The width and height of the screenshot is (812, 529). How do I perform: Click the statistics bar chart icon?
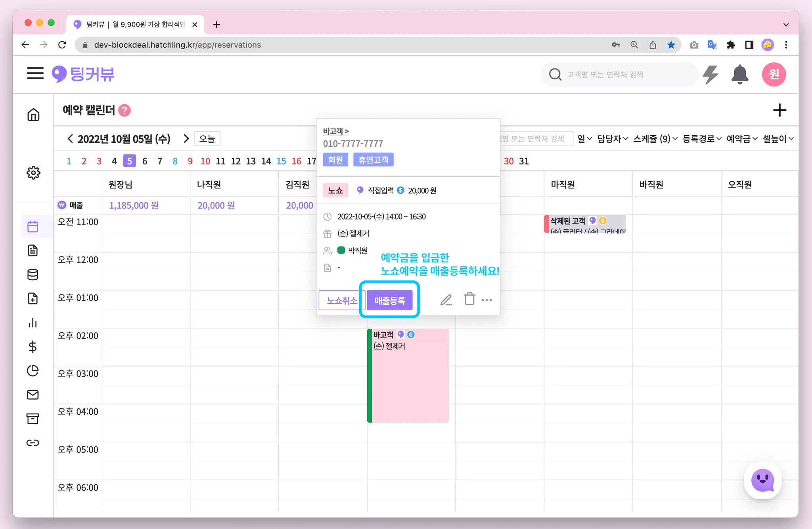coord(33,323)
